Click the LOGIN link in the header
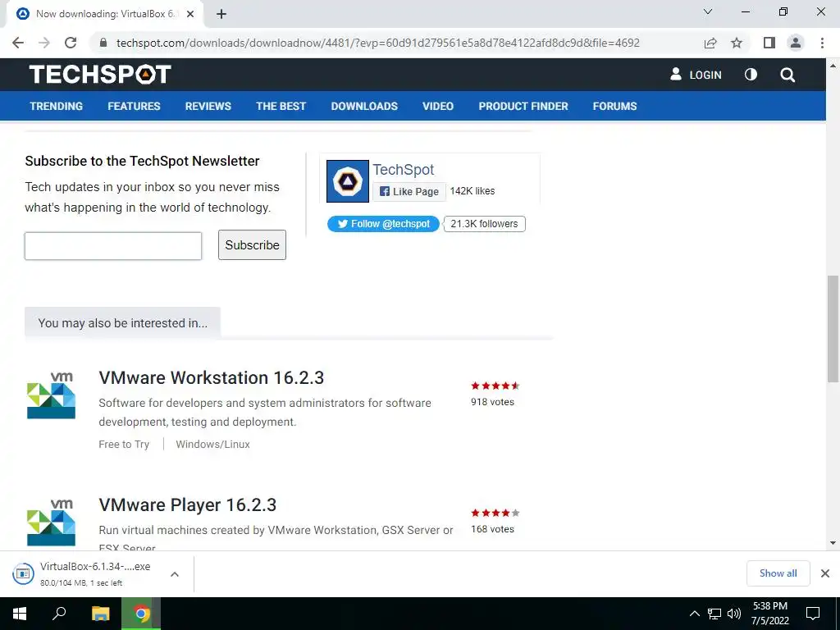 pyautogui.click(x=696, y=75)
